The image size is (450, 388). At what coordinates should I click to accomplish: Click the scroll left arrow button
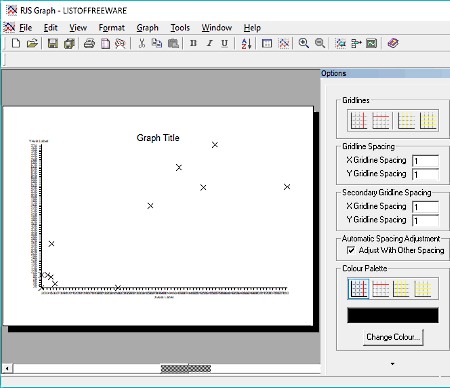7,368
